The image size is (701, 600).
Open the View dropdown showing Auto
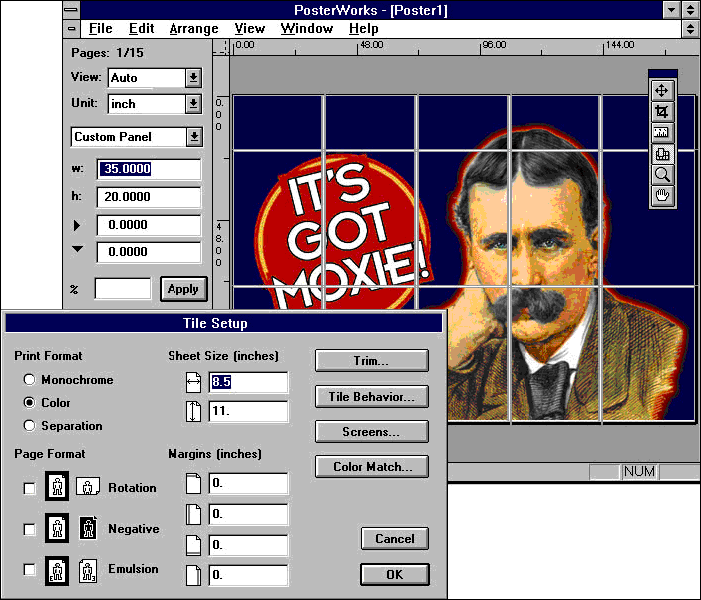click(193, 78)
